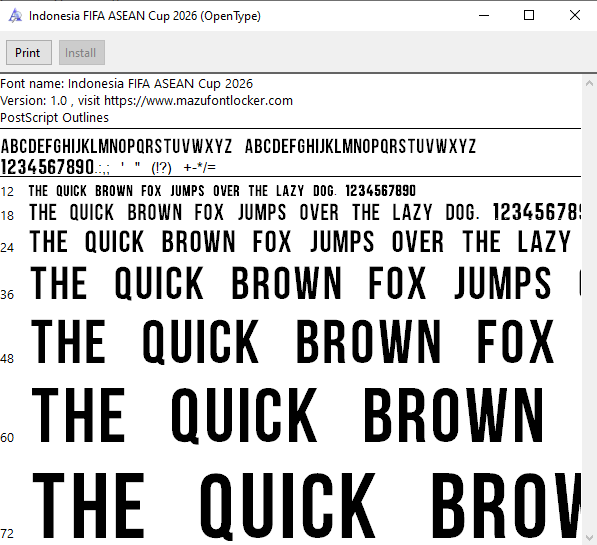Click the size label '12'
This screenshot has height=545, width=597.
(7, 192)
